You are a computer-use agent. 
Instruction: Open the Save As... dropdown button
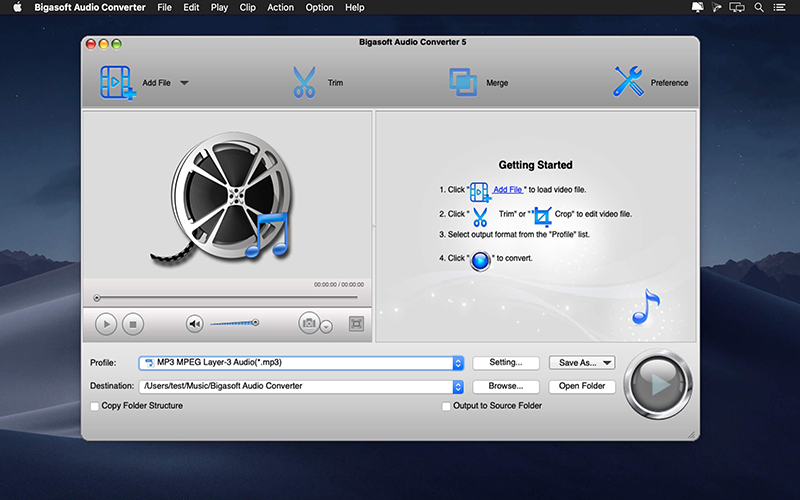(582, 363)
